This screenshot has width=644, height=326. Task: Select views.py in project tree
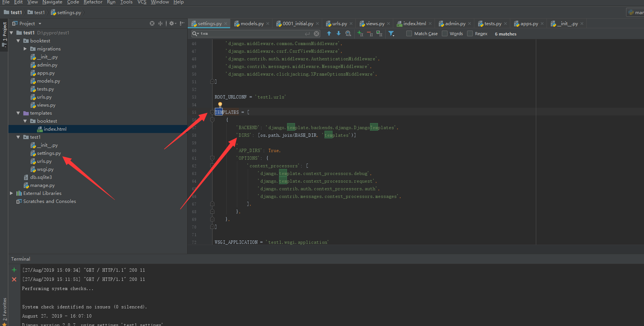[x=46, y=105]
